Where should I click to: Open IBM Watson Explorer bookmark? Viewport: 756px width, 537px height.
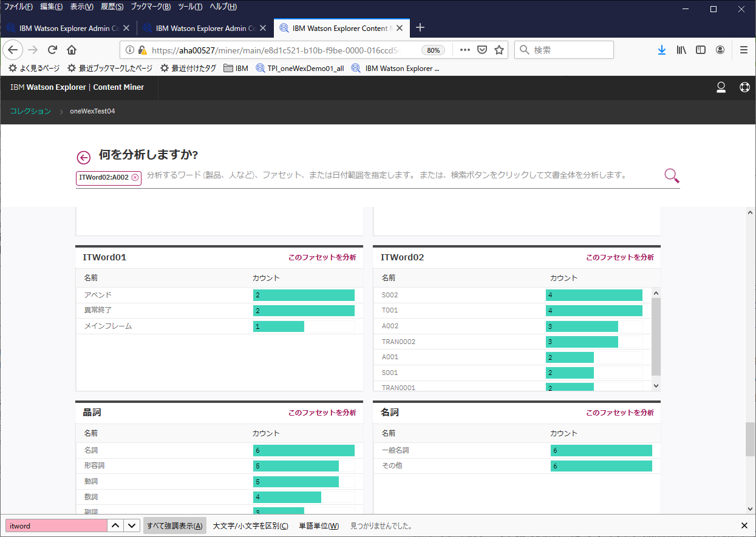point(395,69)
